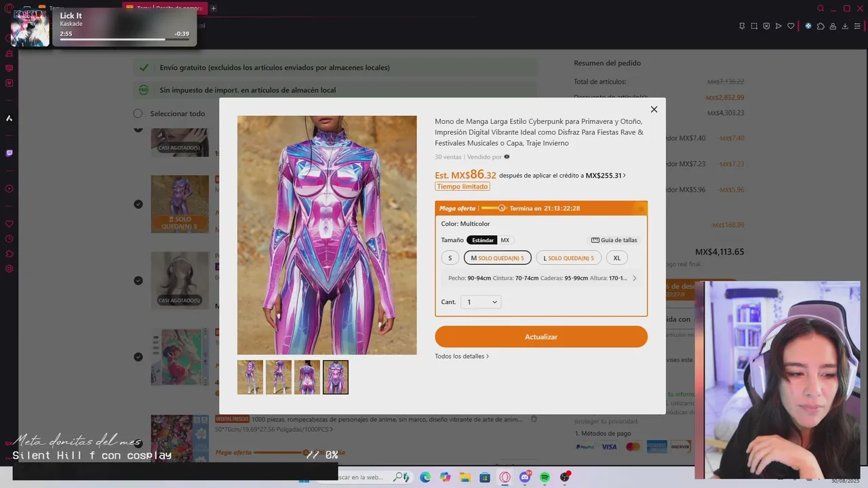Screen dimensions: 868x488
Task: Open the ad blocker shield icon
Action: coord(766,26)
